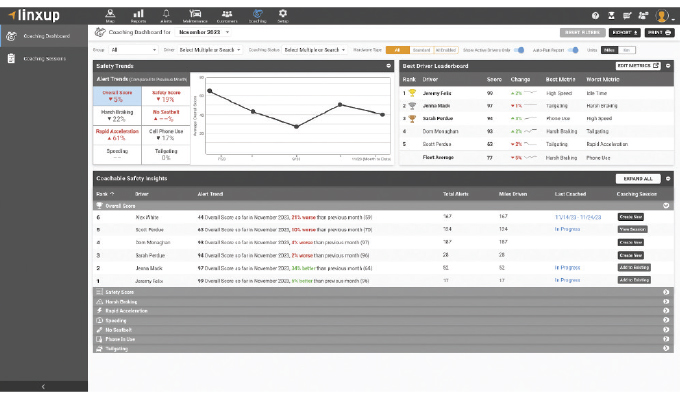The height and width of the screenshot is (400, 680).
Task: Click the help question mark icon
Action: tap(597, 16)
